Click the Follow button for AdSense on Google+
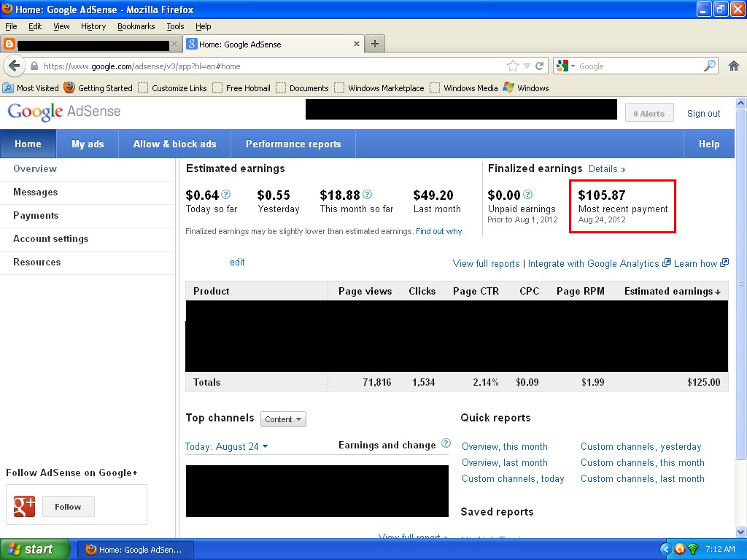Viewport: 747px width, 560px height. click(x=68, y=506)
